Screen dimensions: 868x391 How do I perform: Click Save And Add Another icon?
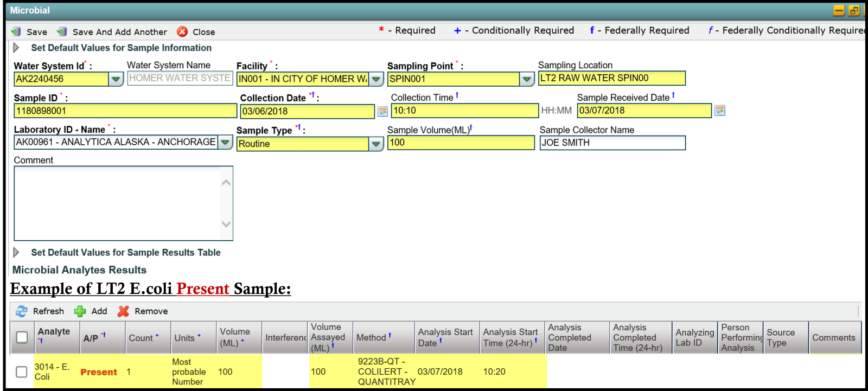(62, 32)
